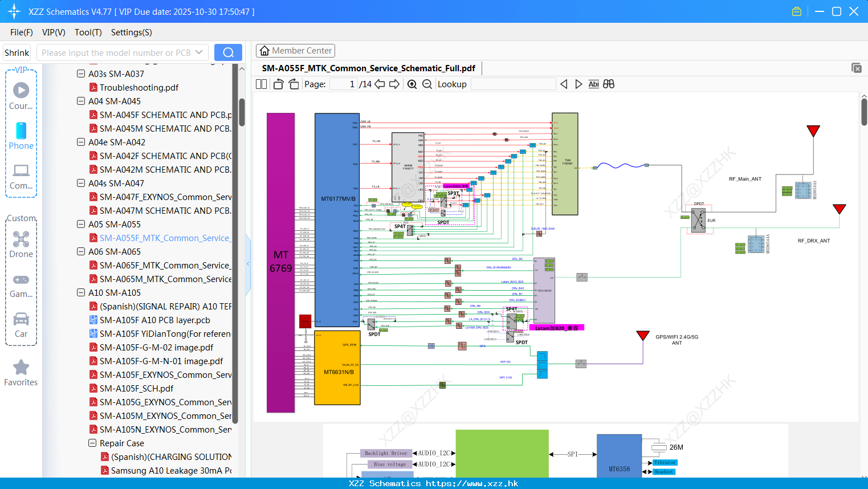Click the MT6631N/B yellow chip block
This screenshot has width=868, height=489.
(337, 368)
